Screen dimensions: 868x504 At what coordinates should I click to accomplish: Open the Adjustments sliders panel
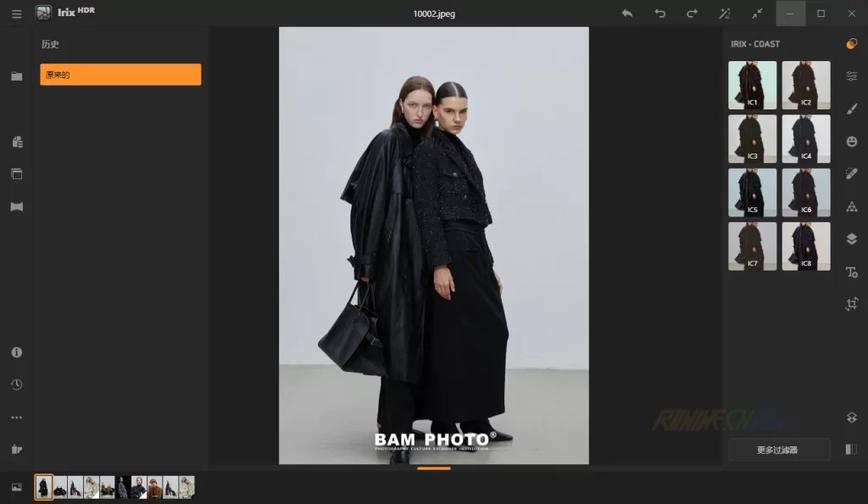pos(851,76)
